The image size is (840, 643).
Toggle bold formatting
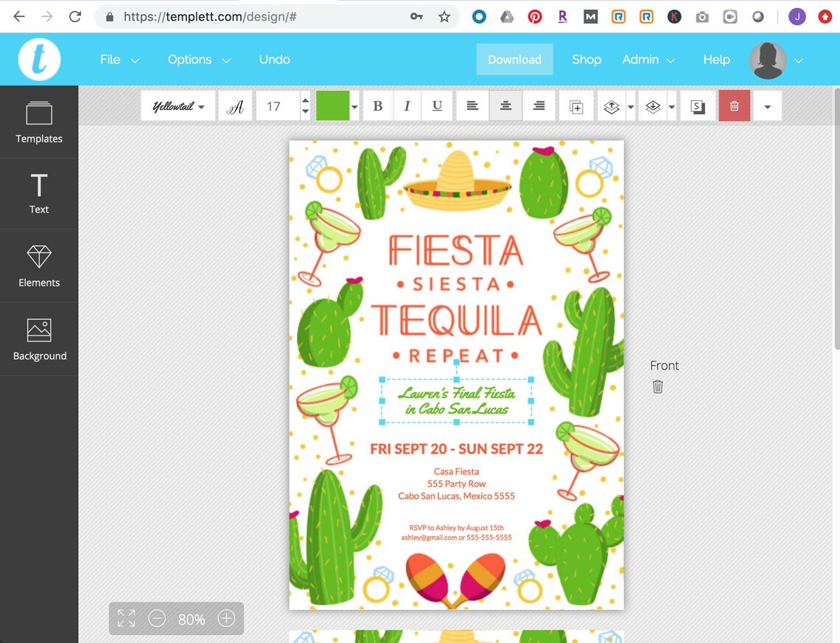pos(377,105)
